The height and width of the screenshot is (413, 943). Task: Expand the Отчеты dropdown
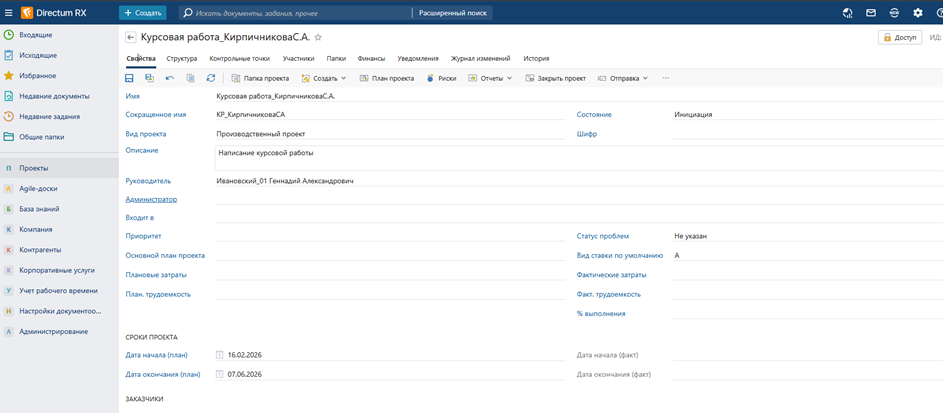pyautogui.click(x=490, y=78)
